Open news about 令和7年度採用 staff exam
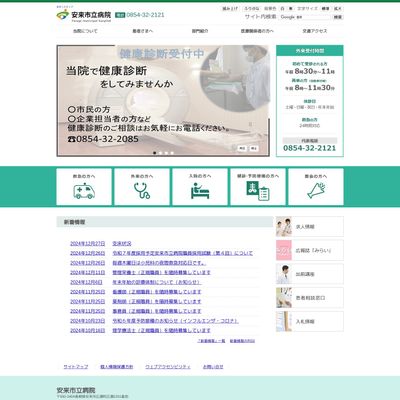 182,253
